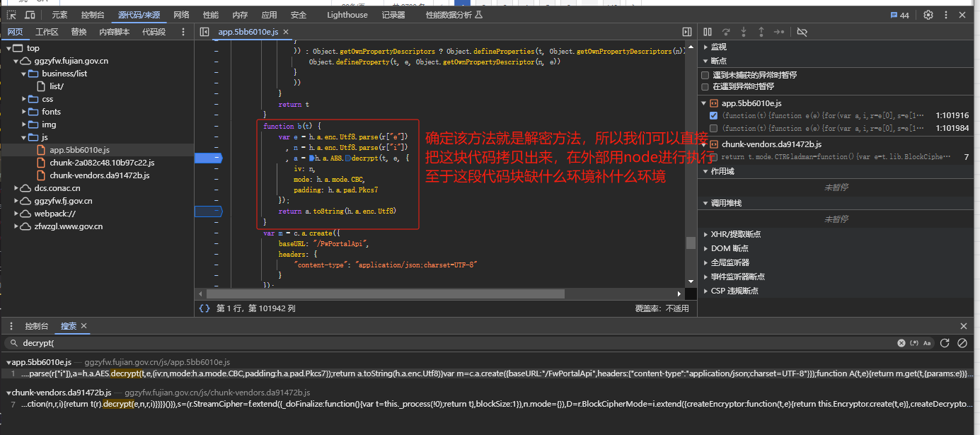Switch to 控制台 tab in top bar
The image size is (980, 435).
(93, 15)
